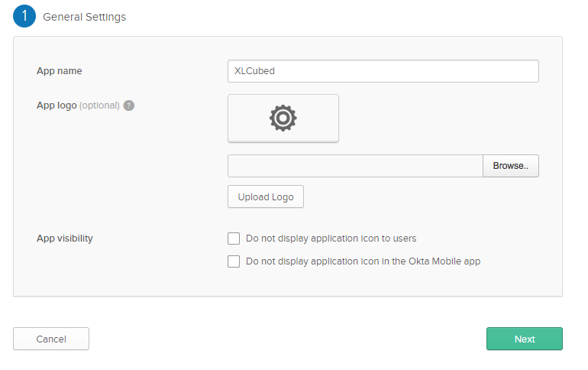Click the logo file path field
The width and height of the screenshot is (588, 370).
coord(355,166)
